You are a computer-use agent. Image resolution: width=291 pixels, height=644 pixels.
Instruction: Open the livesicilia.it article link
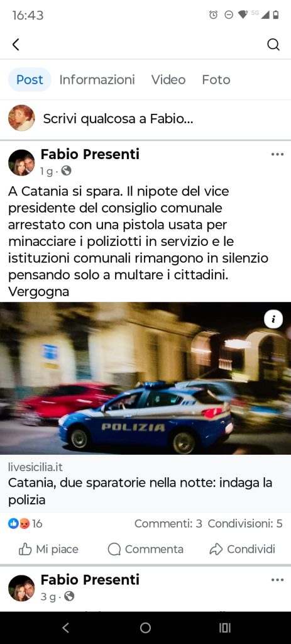[145, 483]
